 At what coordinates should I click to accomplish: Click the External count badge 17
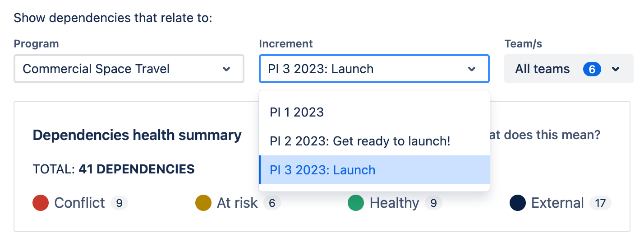coord(600,203)
